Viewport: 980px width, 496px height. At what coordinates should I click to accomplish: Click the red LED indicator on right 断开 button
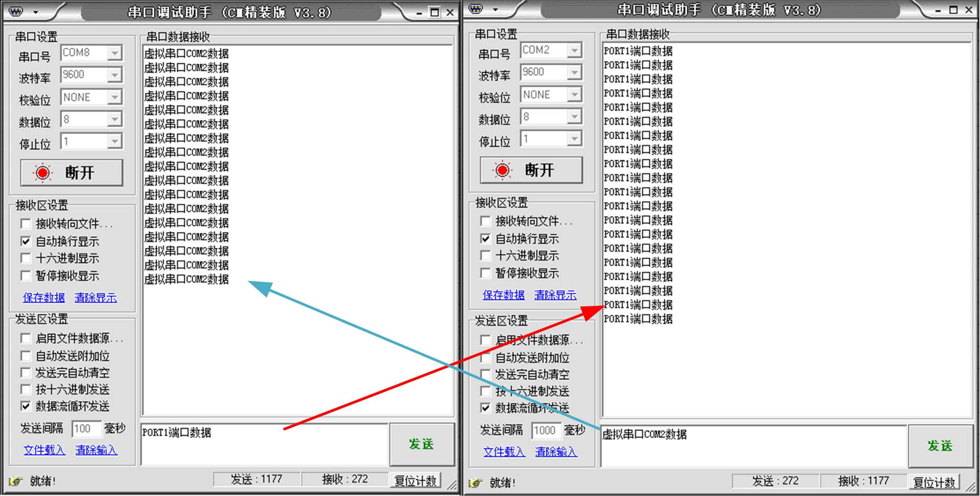coord(502,170)
